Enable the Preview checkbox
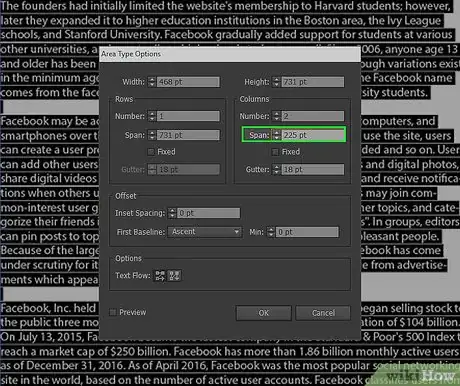Screen dimensions: 460x386 pyautogui.click(x=113, y=312)
